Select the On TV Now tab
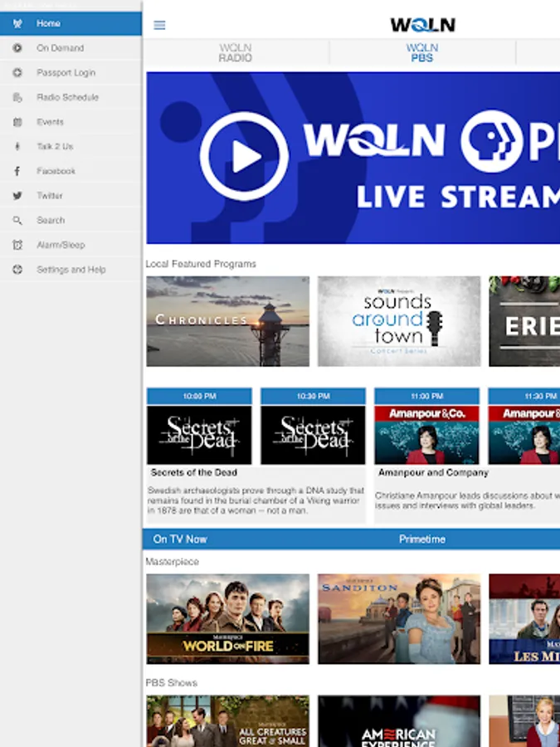560x747 pixels. point(180,539)
